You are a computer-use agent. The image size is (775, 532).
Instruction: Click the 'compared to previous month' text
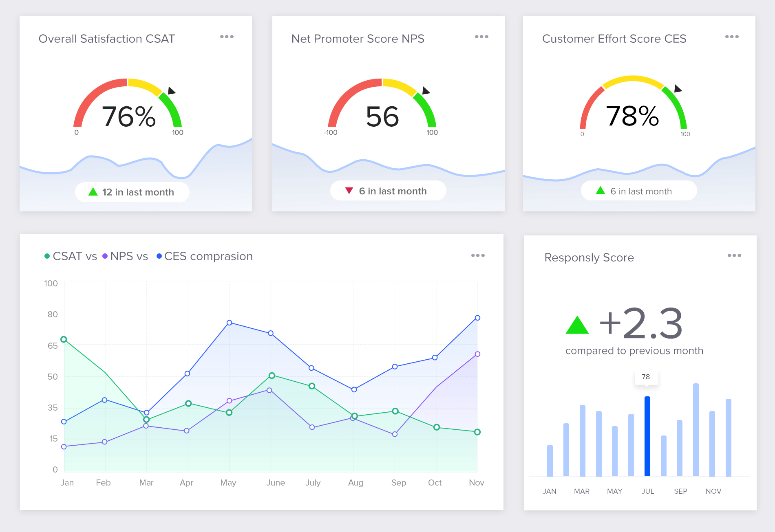click(634, 350)
